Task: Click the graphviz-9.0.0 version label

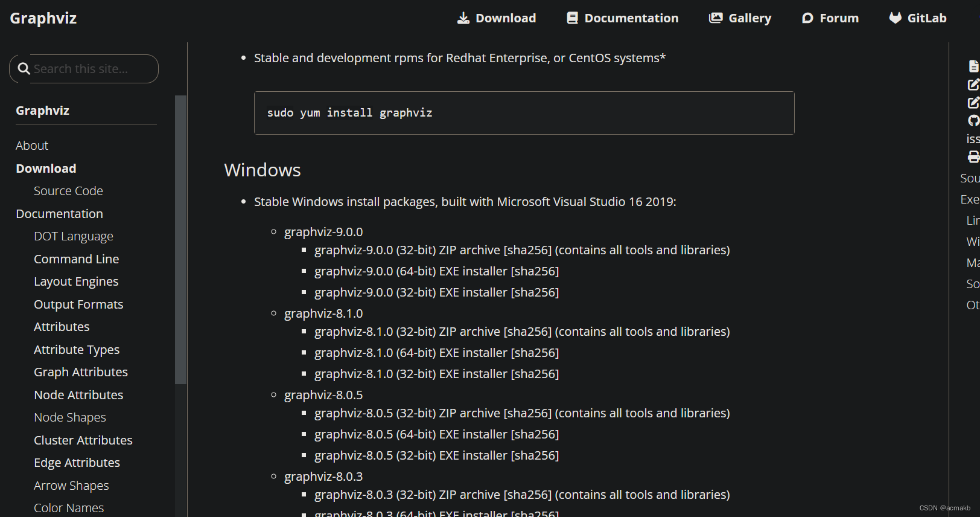Action: click(x=323, y=232)
